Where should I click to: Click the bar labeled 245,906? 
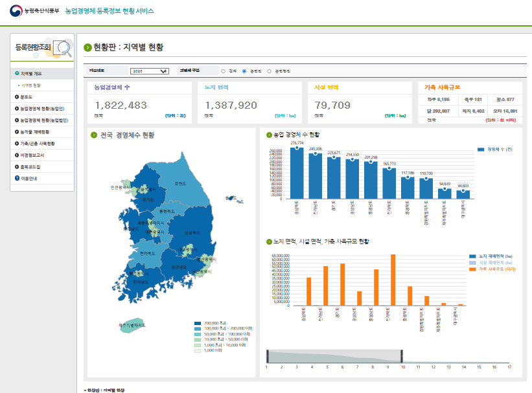315,176
